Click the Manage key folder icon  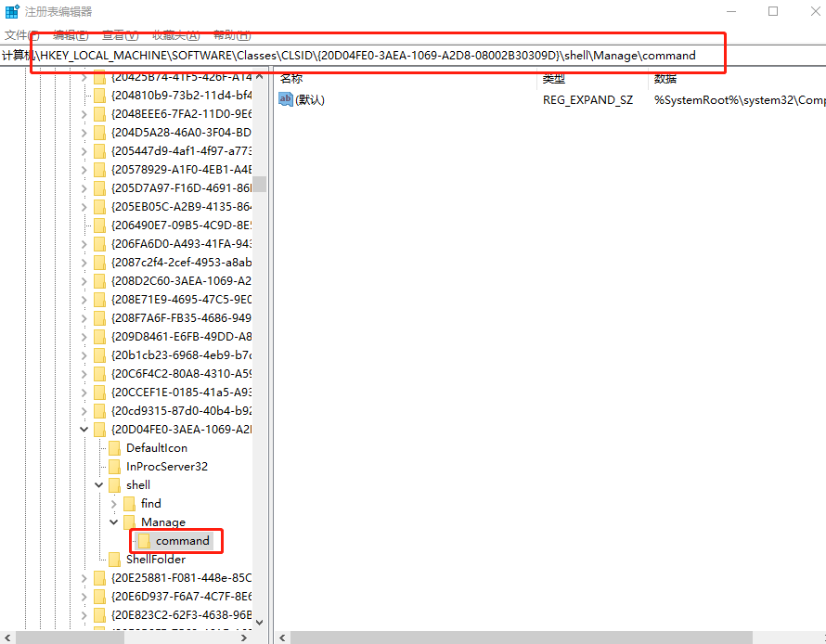tap(129, 522)
